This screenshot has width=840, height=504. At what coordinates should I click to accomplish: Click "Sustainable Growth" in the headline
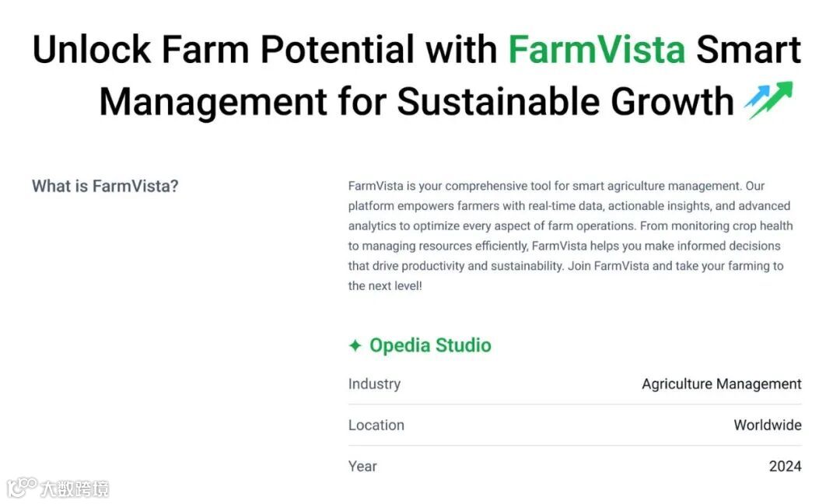565,102
